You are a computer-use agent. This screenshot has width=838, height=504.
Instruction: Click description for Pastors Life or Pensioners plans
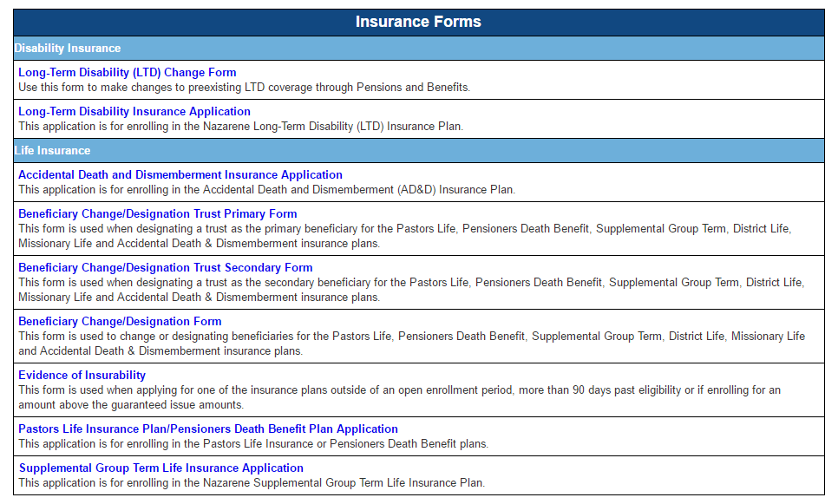(253, 444)
